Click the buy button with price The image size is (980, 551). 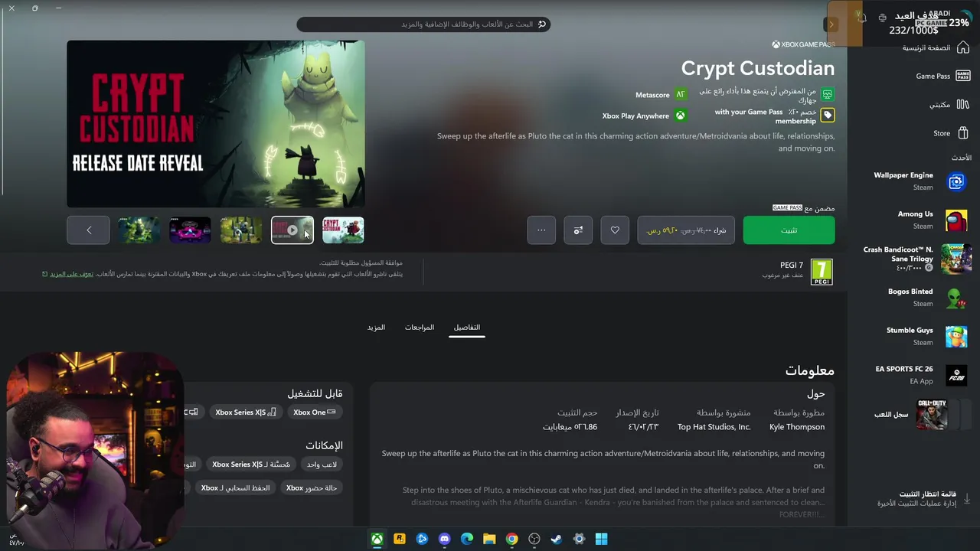(x=686, y=230)
